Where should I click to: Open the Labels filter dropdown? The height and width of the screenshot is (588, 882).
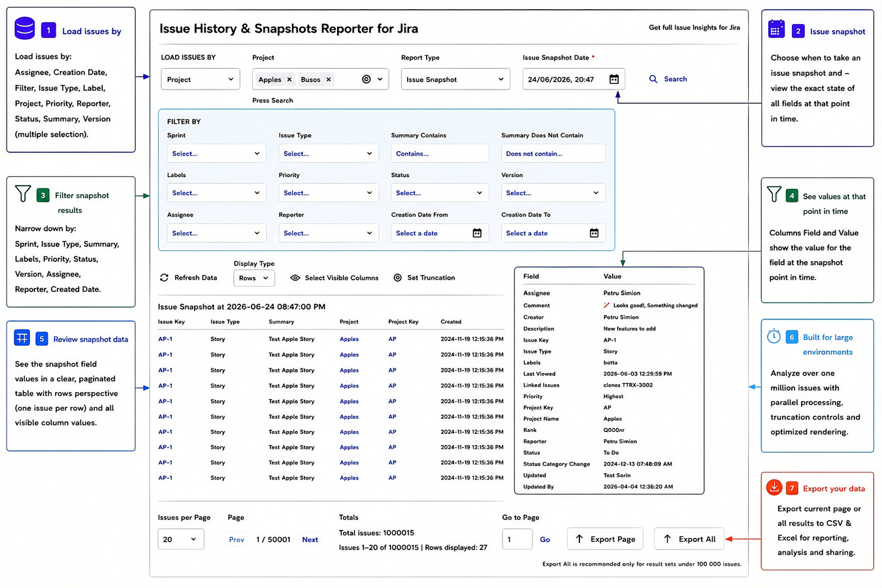[x=216, y=193]
